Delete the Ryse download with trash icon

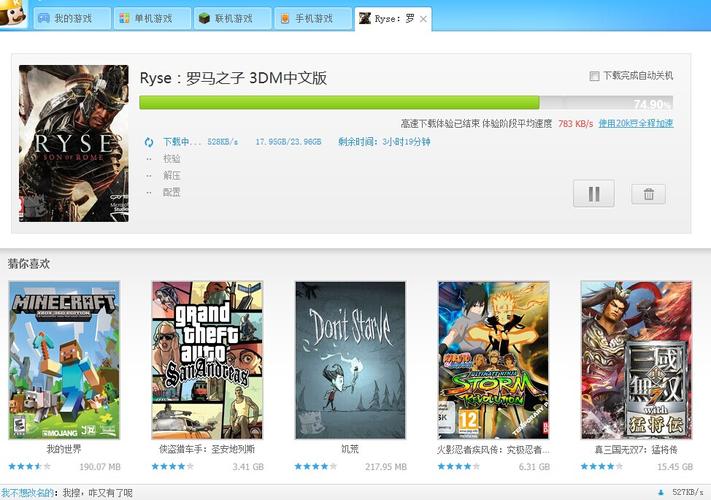(x=648, y=194)
